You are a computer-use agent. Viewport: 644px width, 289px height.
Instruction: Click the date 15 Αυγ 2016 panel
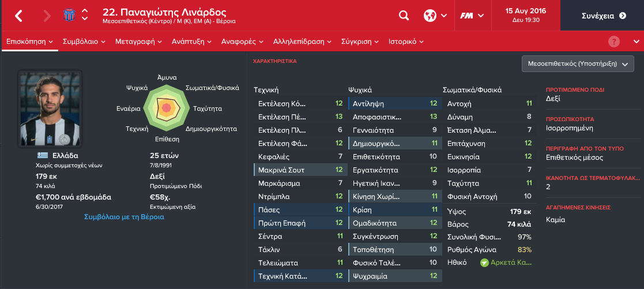[x=526, y=15]
